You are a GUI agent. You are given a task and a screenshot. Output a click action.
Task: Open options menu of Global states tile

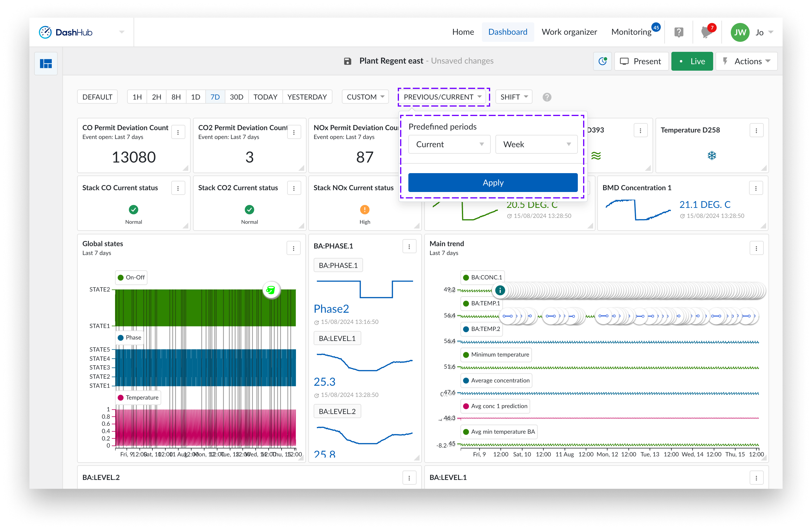pyautogui.click(x=293, y=249)
